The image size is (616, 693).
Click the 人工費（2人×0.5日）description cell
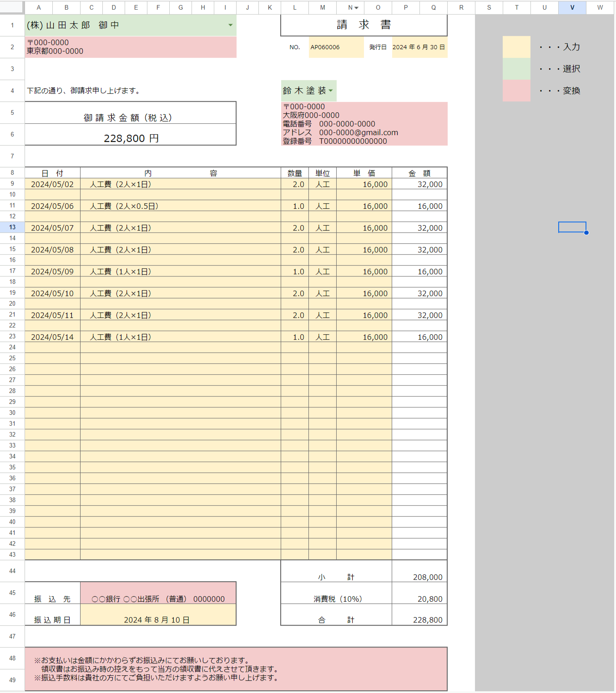click(x=181, y=206)
